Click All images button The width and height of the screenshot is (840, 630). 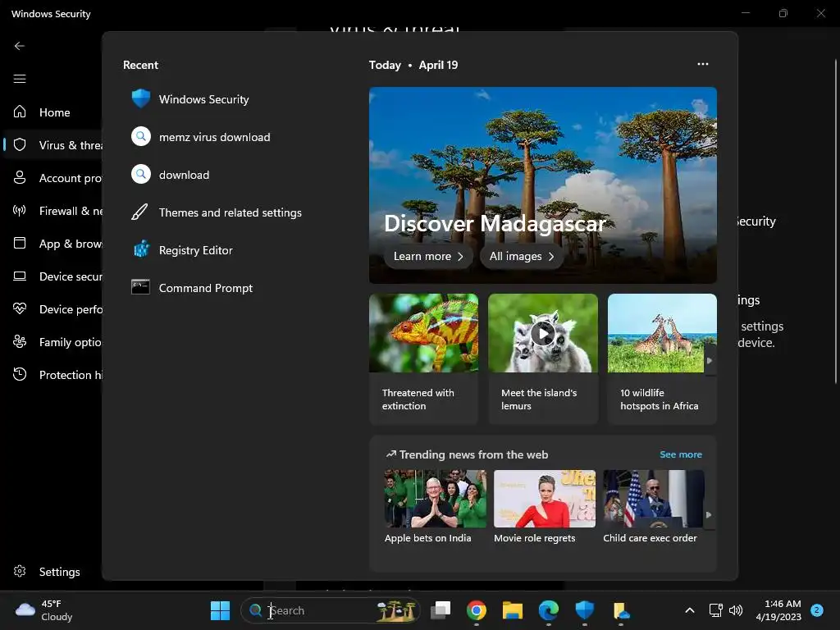pos(521,256)
